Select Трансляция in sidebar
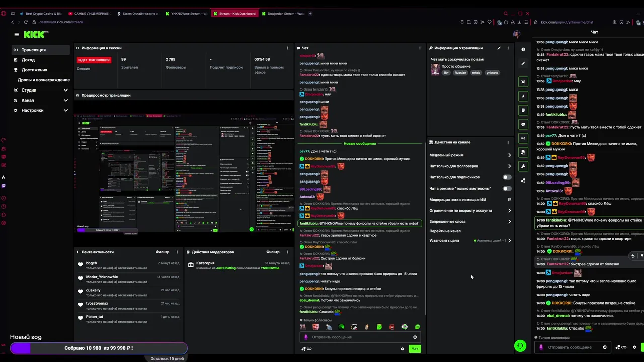The height and width of the screenshot is (362, 644). [x=41, y=50]
